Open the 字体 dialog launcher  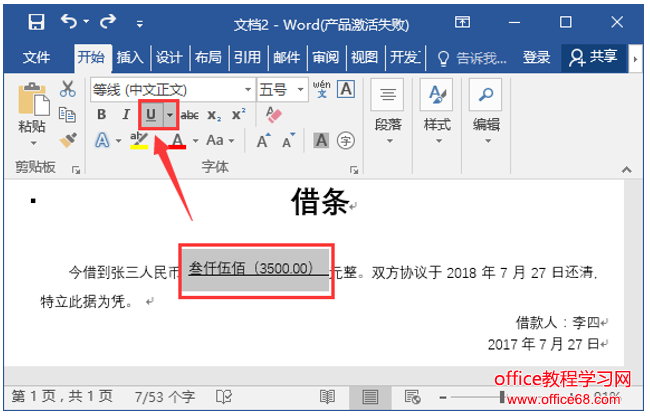[x=354, y=169]
